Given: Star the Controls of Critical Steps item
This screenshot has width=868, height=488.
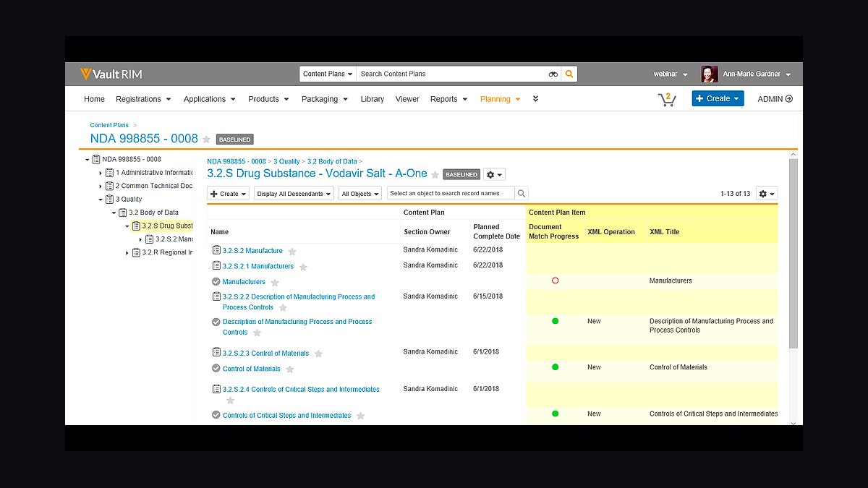Looking at the screenshot, I should click(x=361, y=416).
